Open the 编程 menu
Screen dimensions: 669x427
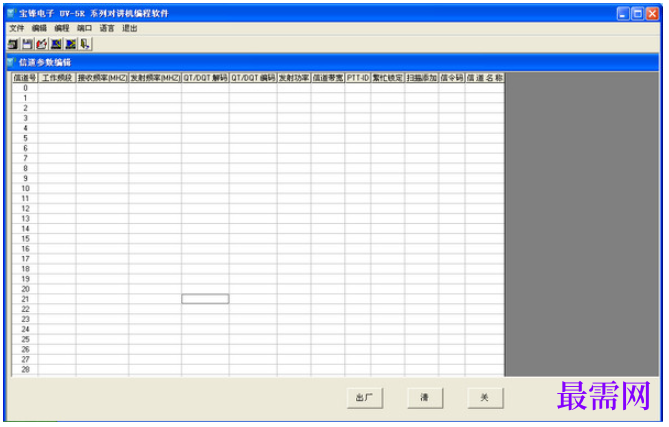(62, 28)
